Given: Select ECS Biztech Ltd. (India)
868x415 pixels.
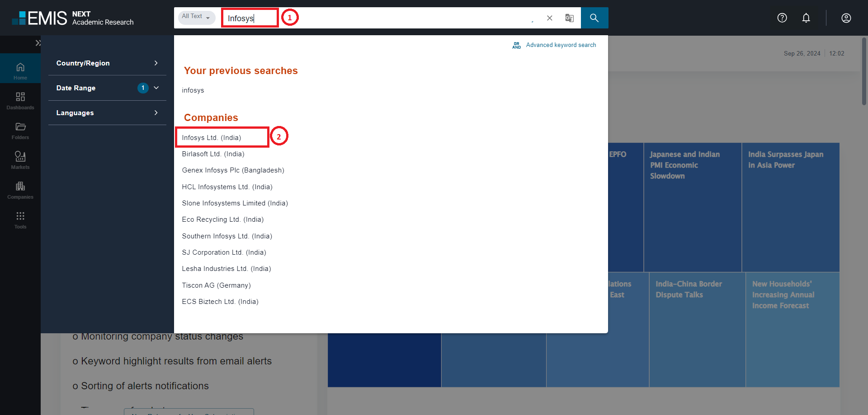Looking at the screenshot, I should click(x=220, y=302).
